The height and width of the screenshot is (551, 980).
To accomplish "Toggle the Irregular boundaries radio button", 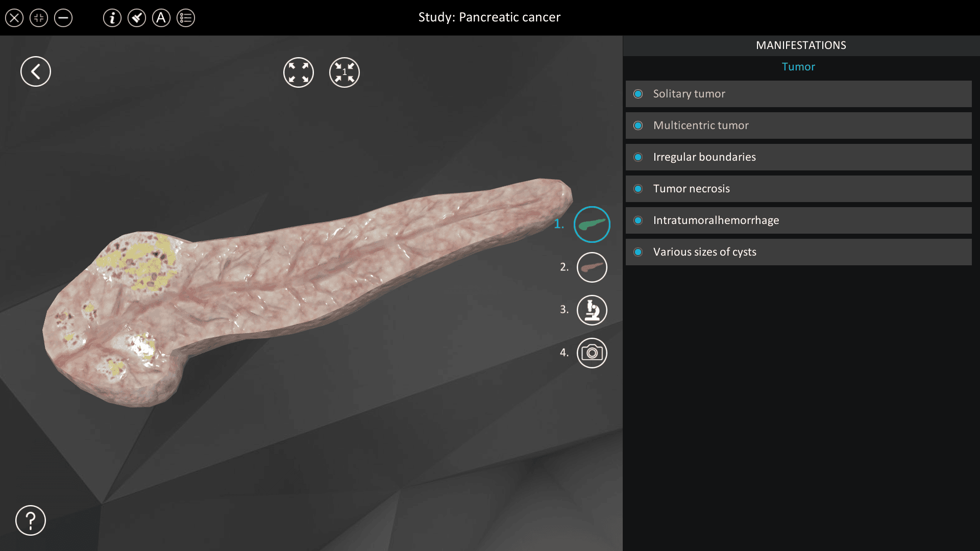I will [x=638, y=157].
